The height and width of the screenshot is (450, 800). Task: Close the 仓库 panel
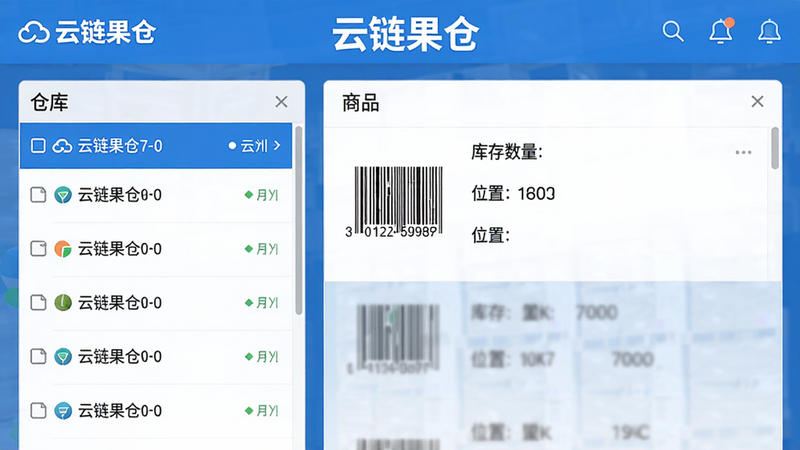click(x=281, y=102)
